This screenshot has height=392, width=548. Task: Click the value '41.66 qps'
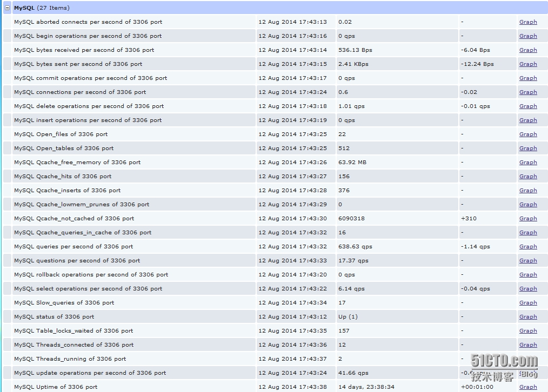pos(353,373)
